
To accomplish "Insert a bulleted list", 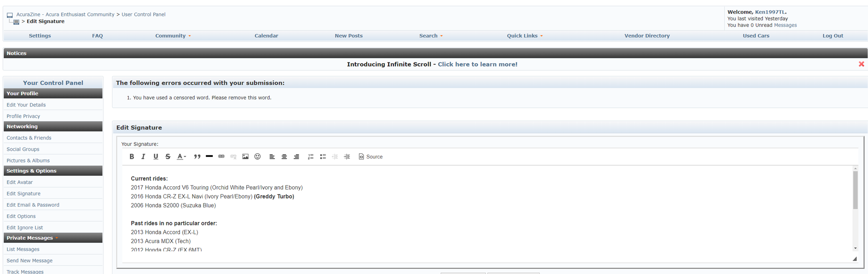I will coord(323,157).
